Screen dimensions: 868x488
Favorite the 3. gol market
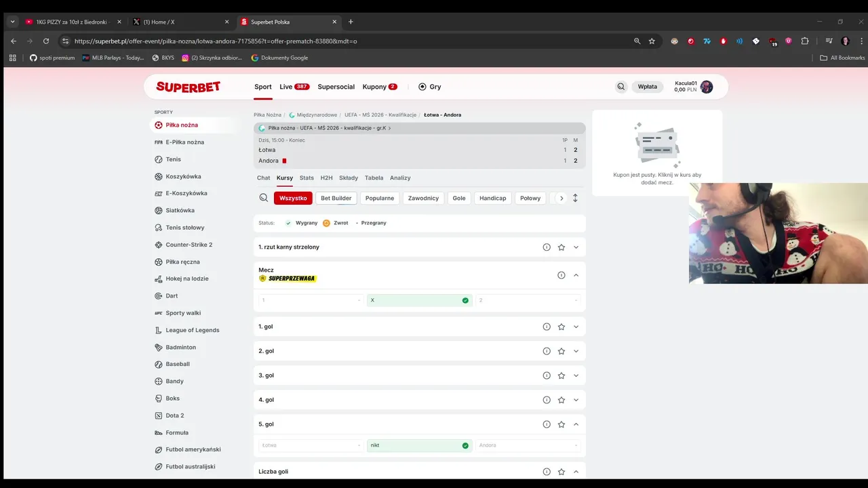click(x=561, y=375)
